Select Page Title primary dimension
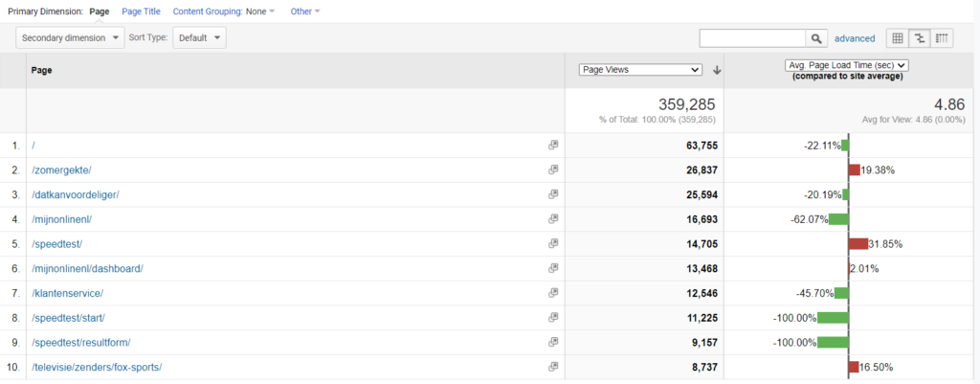The image size is (980, 384). click(x=141, y=11)
